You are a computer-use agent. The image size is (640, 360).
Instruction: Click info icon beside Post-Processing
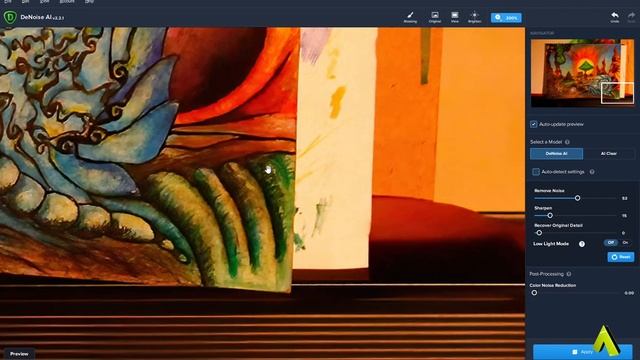pyautogui.click(x=569, y=274)
